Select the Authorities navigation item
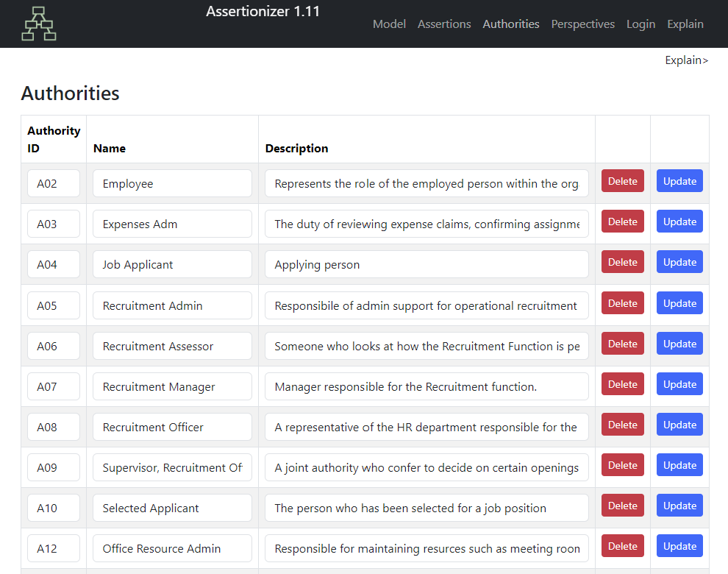 [x=511, y=24]
